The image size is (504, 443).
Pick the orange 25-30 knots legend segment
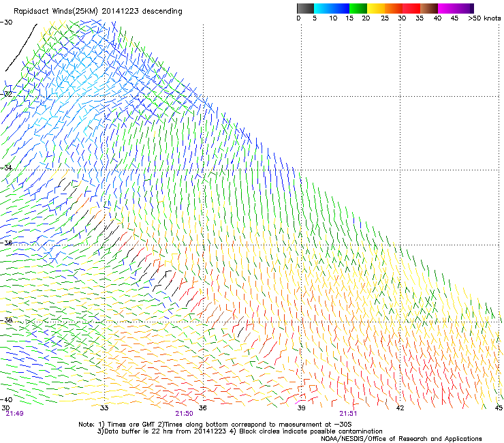pos(394,8)
